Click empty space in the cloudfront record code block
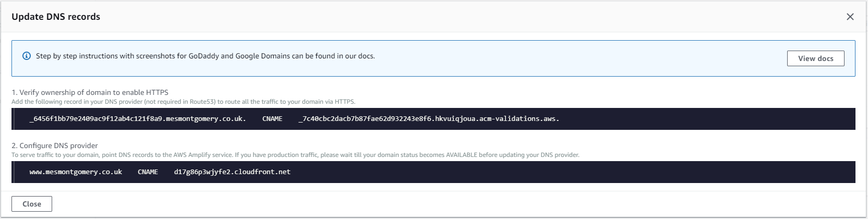The height and width of the screenshot is (219, 868). click(x=574, y=172)
